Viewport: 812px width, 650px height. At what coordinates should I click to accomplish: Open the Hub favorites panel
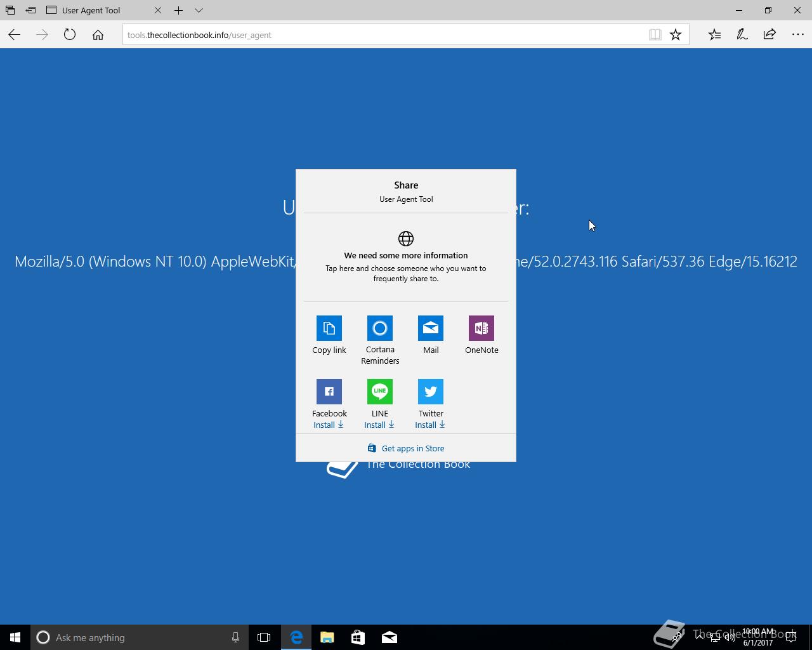[714, 35]
